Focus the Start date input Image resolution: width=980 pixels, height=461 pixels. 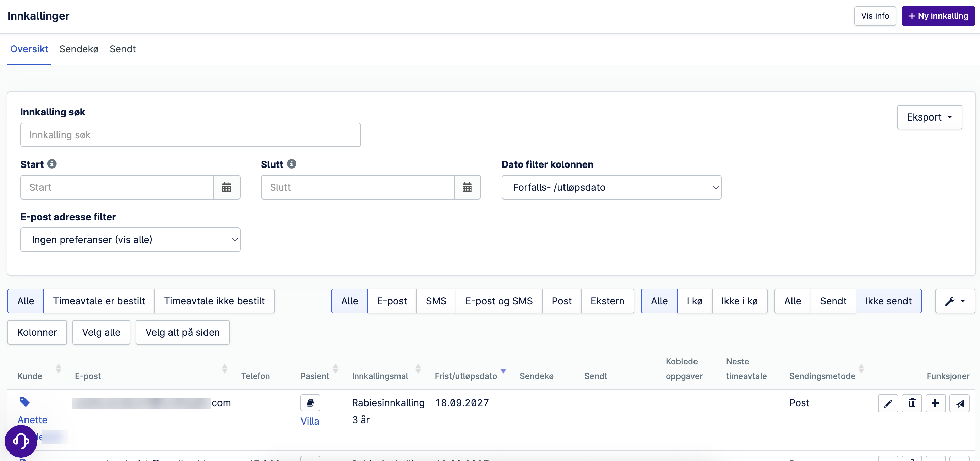point(117,187)
